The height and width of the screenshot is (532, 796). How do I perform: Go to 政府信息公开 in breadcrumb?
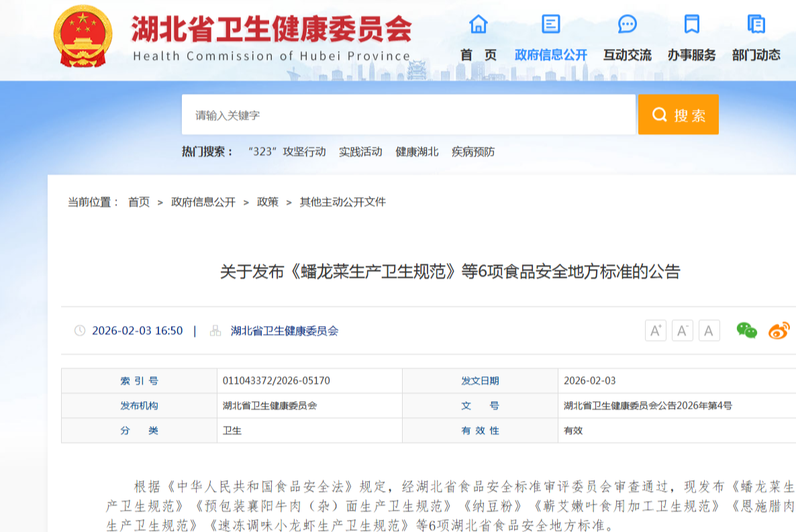[x=203, y=202]
